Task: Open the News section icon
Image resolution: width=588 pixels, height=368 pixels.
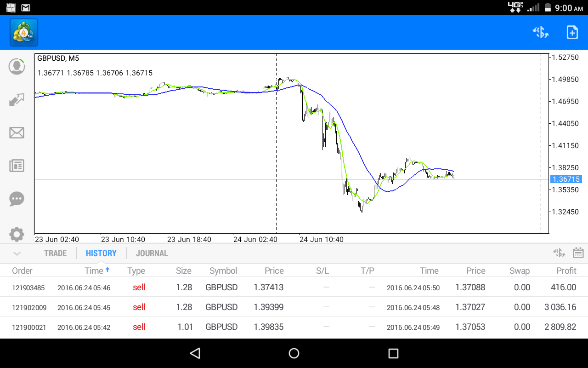Action: pyautogui.click(x=17, y=166)
